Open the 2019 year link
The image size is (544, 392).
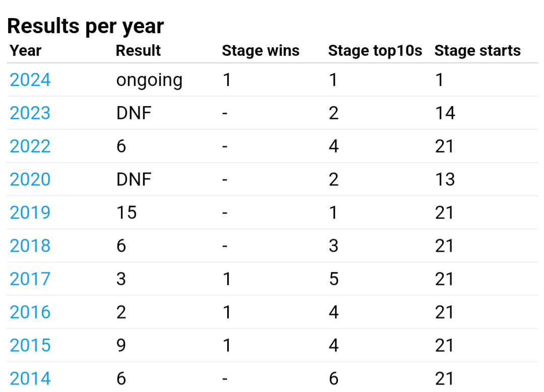coord(30,213)
